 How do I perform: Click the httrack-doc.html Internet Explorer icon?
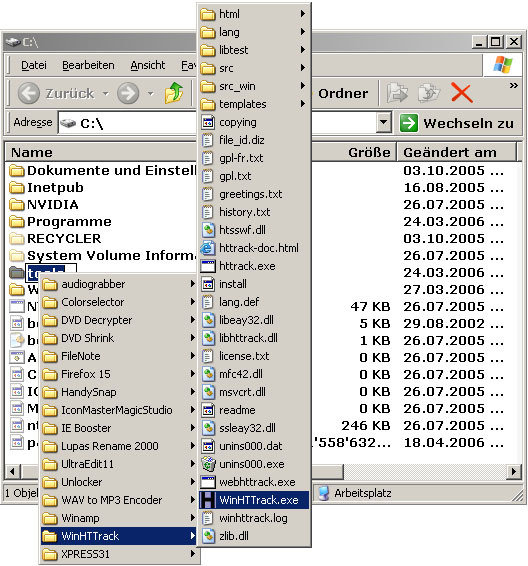point(208,248)
